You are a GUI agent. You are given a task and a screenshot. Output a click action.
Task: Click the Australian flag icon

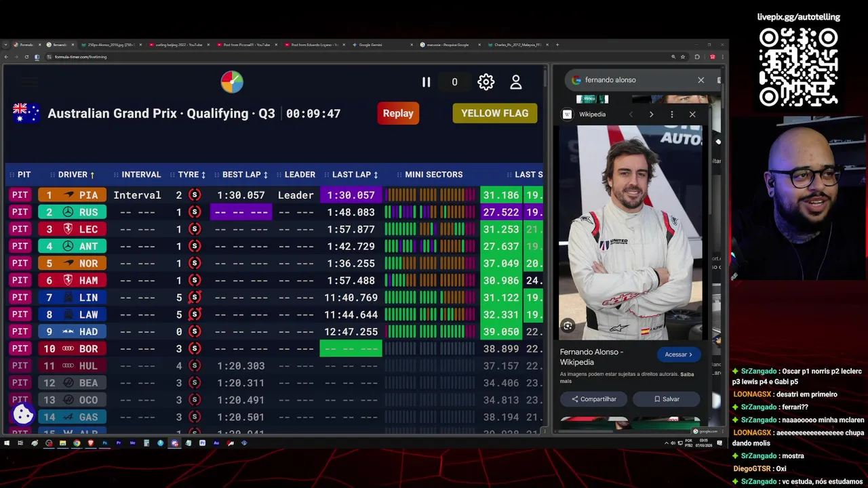tap(26, 113)
